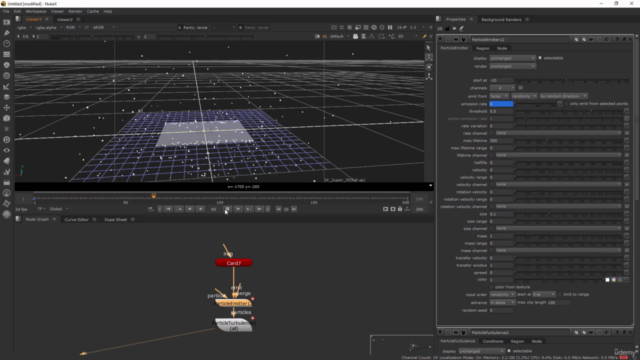Open the no random direction dropdown
The width and height of the screenshot is (640, 360).
coord(563,96)
